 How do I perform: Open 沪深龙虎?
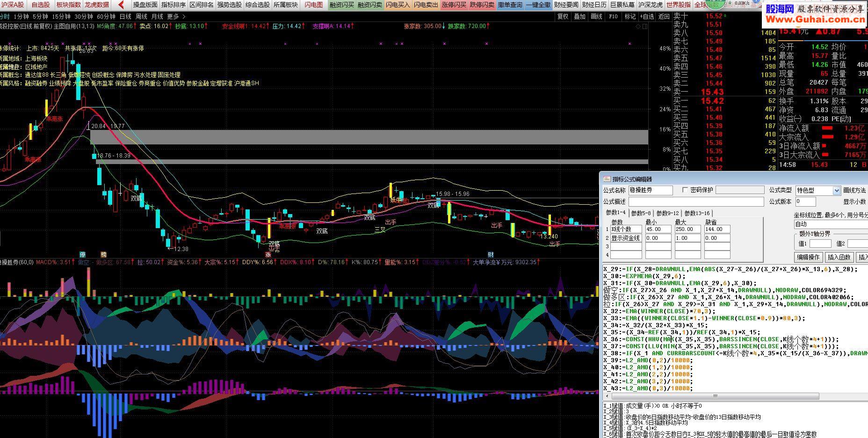click(x=651, y=5)
